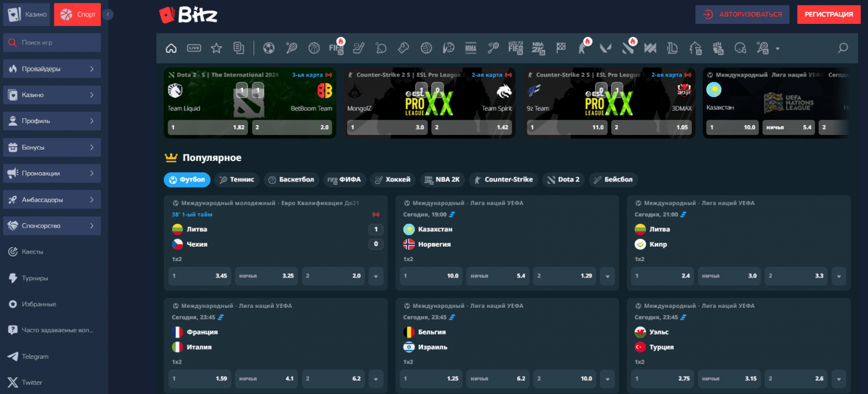The height and width of the screenshot is (394, 868).
Task: Click the РЕГИСТРАЦИЯ button
Action: click(x=828, y=15)
